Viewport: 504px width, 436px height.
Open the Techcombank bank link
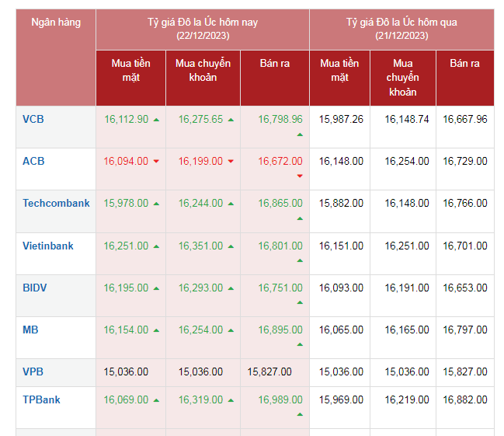56,203
